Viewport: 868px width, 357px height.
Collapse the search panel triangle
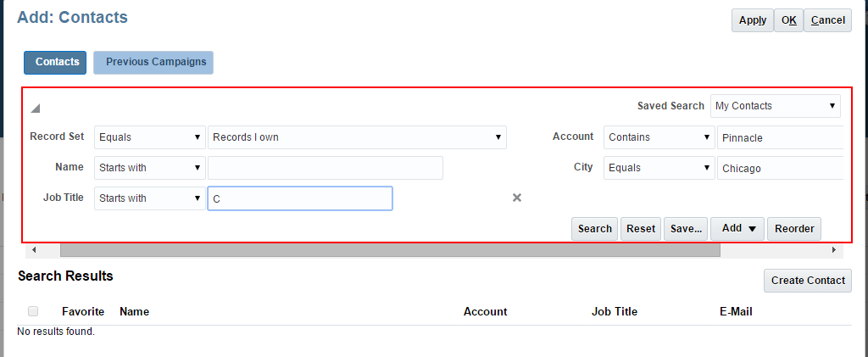[x=36, y=109]
